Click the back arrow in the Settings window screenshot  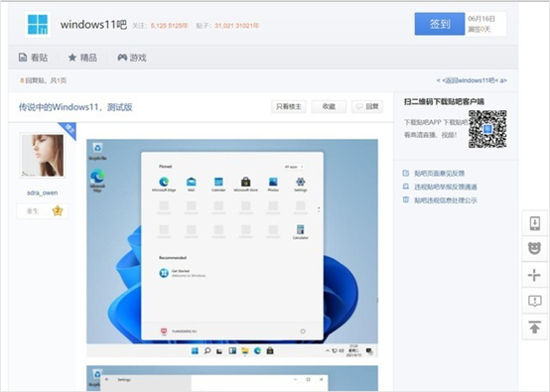point(107,379)
